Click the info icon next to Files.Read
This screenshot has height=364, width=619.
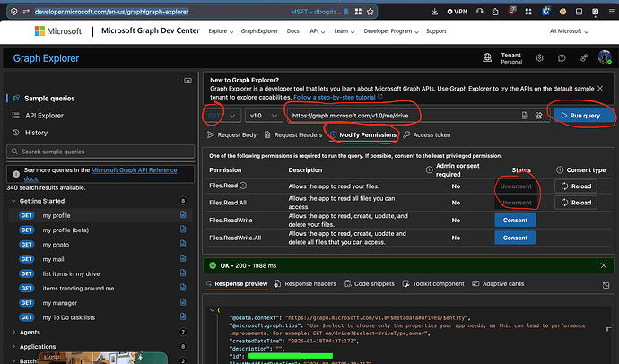243,186
